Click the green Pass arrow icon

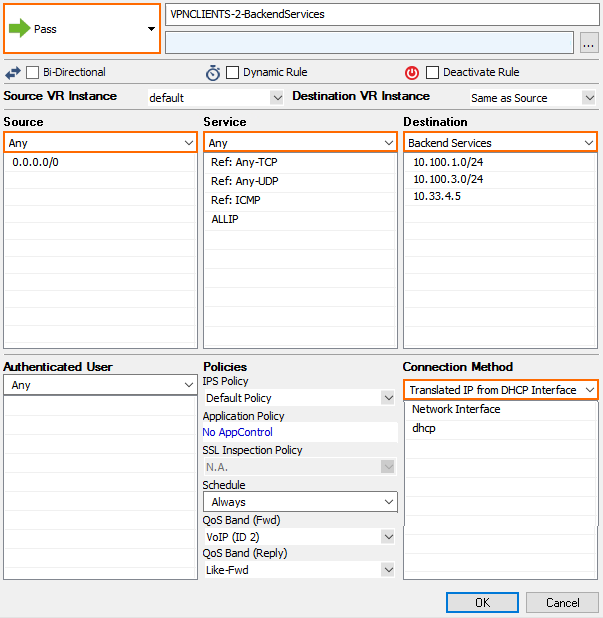(x=19, y=28)
